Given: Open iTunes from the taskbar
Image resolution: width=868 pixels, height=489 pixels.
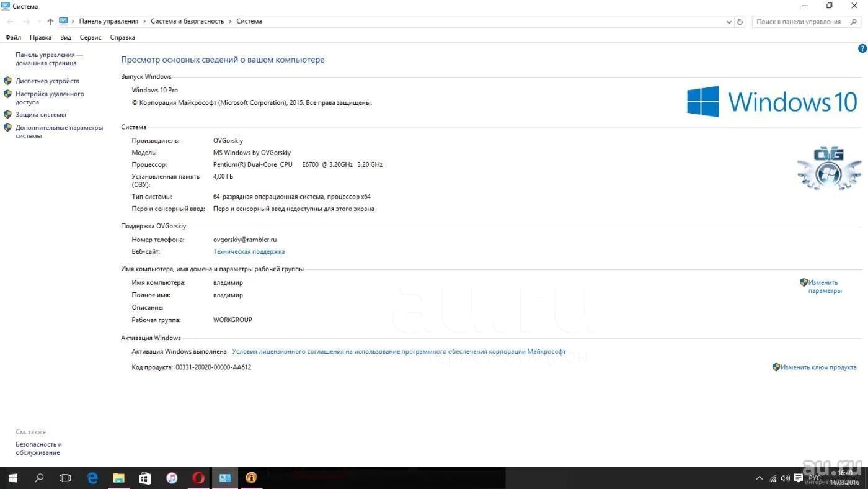Looking at the screenshot, I should click(172, 478).
